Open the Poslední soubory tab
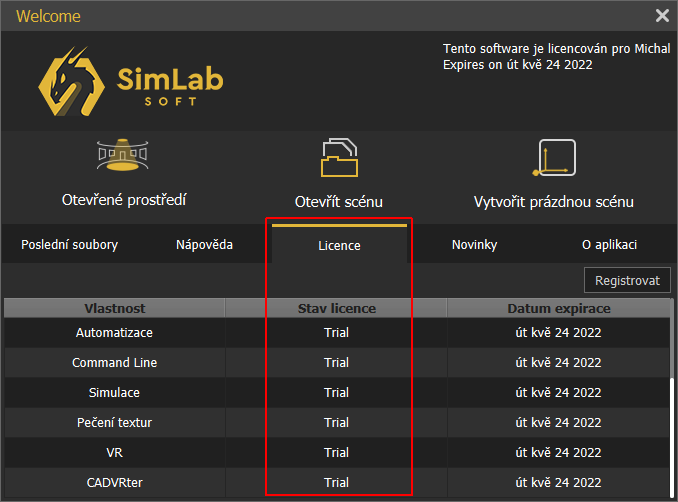The height and width of the screenshot is (502, 678). click(69, 245)
